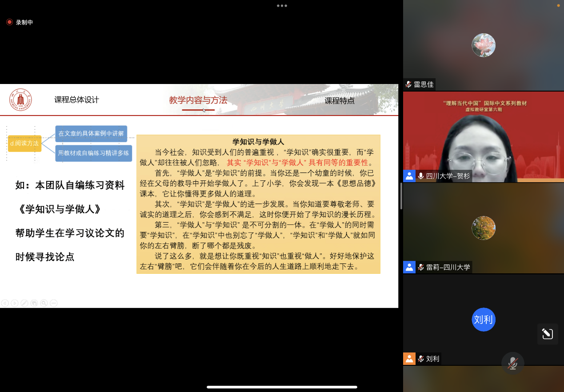The height and width of the screenshot is (392, 564).
Task: Select the 课程总体设计 slide tab
Action: tap(76, 100)
